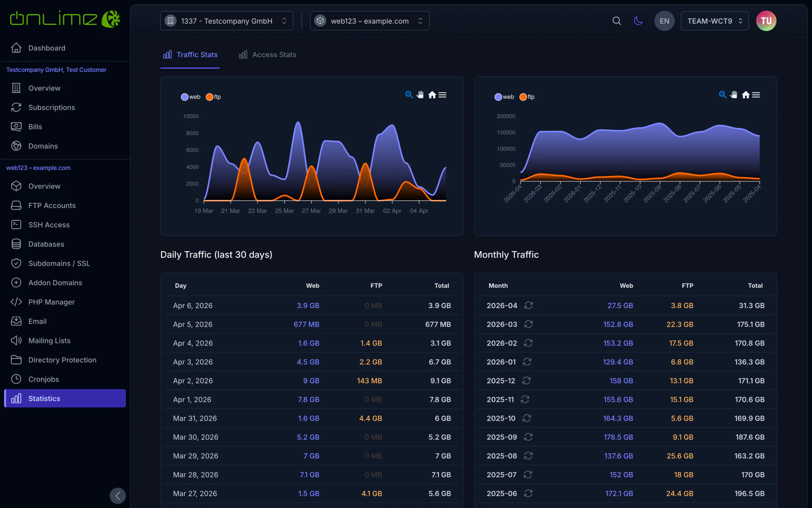Click orange ftp legend color marker in daily chart

click(x=209, y=97)
